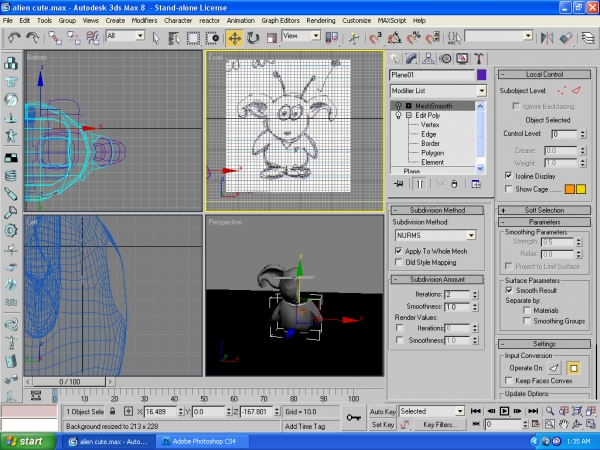This screenshot has height=450, width=600.
Task: Open the Modify command panel tab
Action: 411,59
